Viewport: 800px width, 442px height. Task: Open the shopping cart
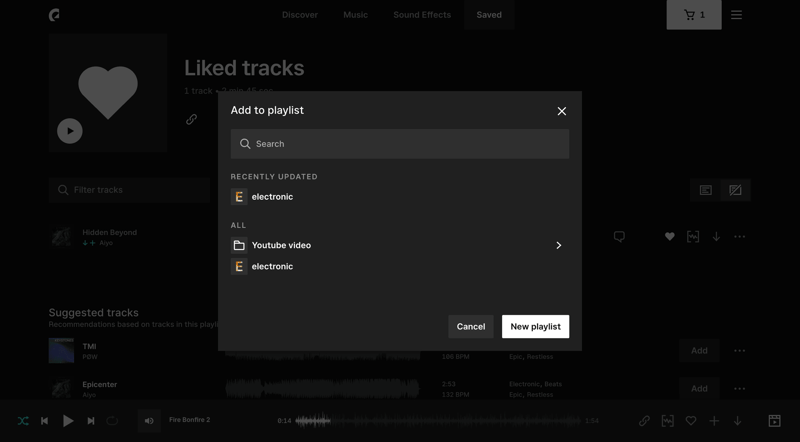point(694,15)
